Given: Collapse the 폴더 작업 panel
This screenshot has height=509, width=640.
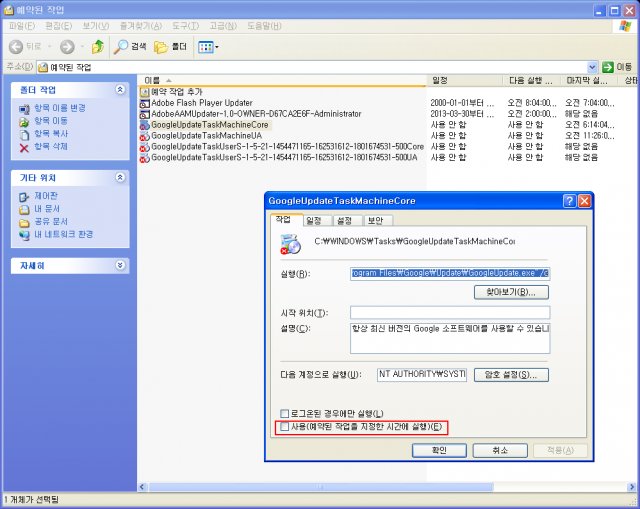Looking at the screenshot, I should [120, 89].
